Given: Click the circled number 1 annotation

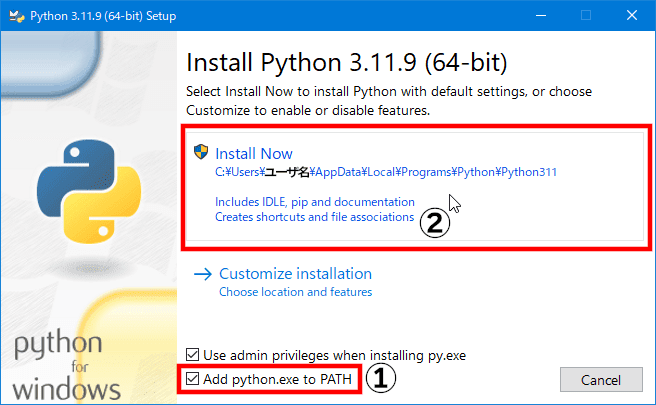Looking at the screenshot, I should click(381, 378).
